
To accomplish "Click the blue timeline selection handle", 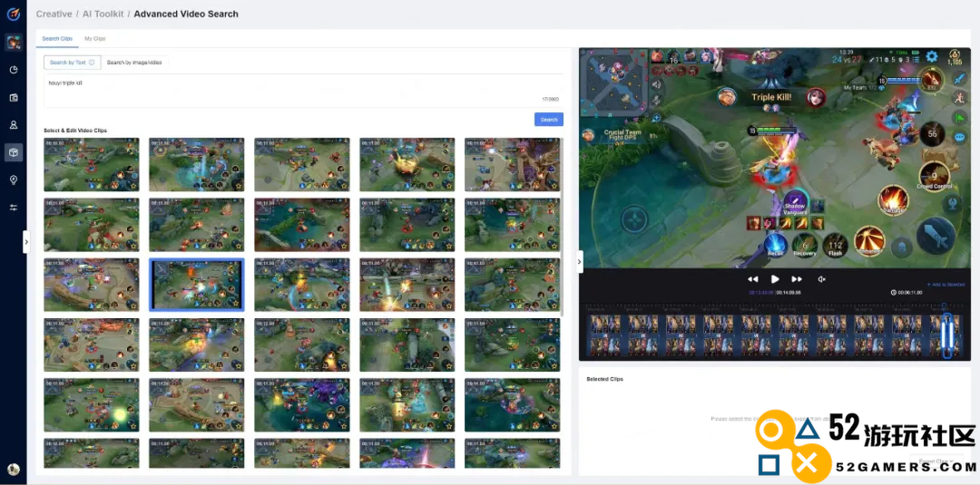I will click(x=946, y=335).
